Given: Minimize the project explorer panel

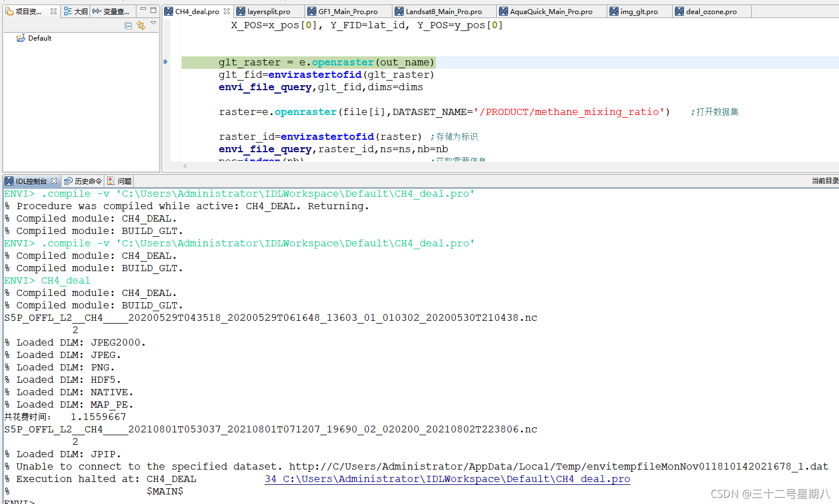Looking at the screenshot, I should [x=143, y=10].
